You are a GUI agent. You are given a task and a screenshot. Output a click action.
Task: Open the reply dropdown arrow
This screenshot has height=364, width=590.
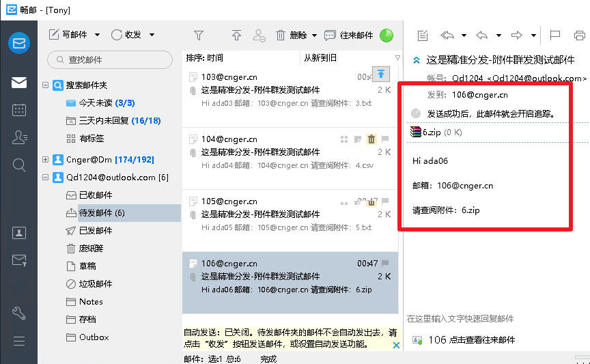coord(498,36)
